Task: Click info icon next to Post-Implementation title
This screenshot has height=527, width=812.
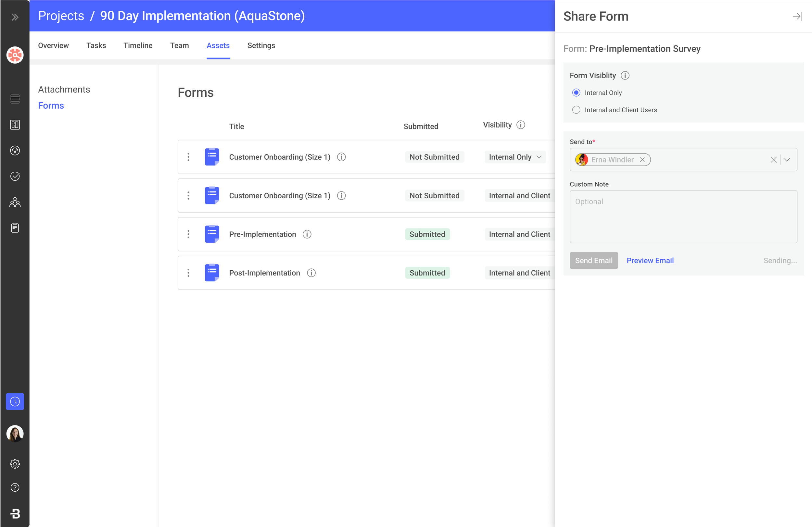Action: 311,273
